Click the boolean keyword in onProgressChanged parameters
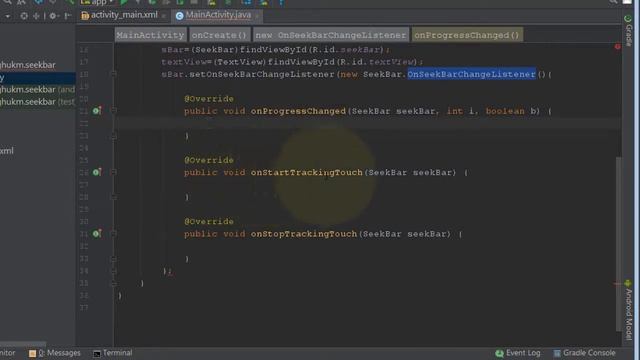Image resolution: width=640 pixels, height=360 pixels. click(505, 111)
